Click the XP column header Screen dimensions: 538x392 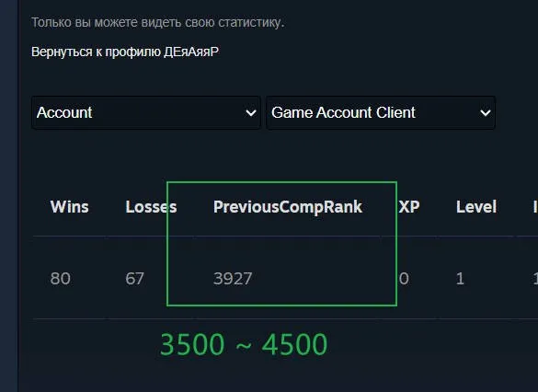pyautogui.click(x=409, y=207)
